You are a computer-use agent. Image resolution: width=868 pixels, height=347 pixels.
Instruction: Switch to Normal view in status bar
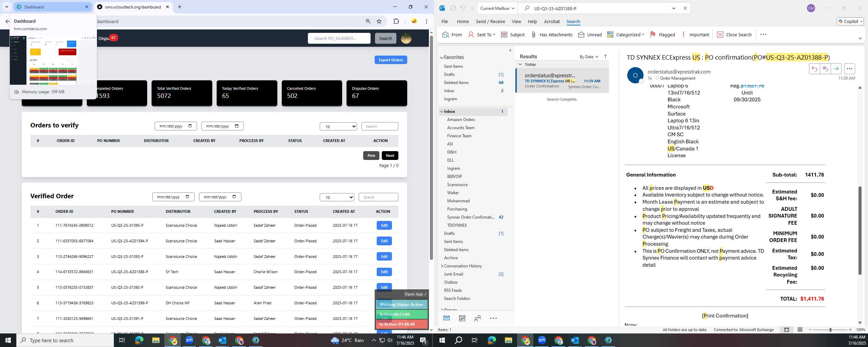click(787, 330)
